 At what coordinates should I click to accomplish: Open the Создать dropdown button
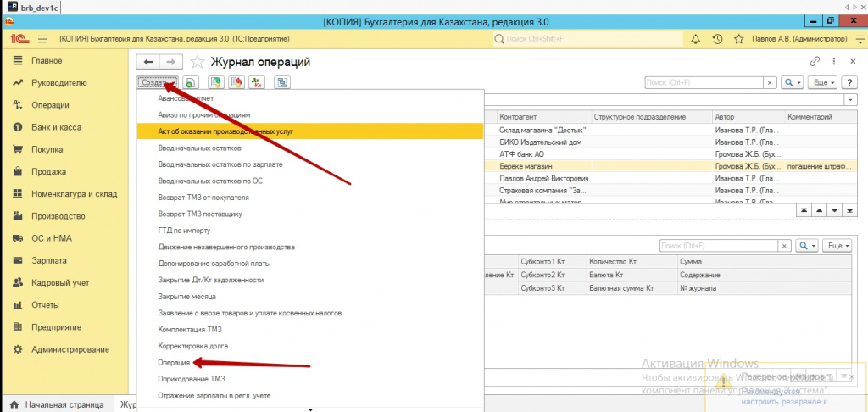pos(157,82)
